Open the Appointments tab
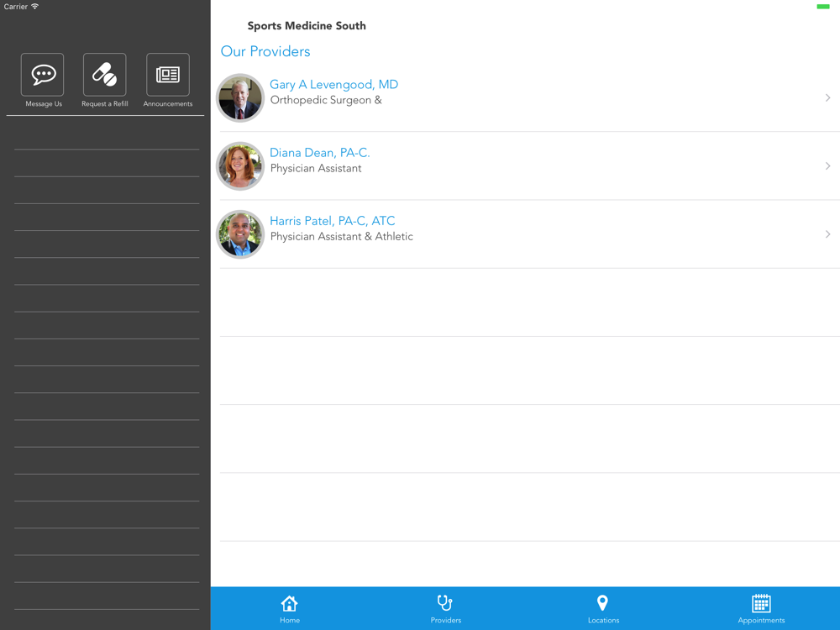This screenshot has height=630, width=840. tap(761, 609)
